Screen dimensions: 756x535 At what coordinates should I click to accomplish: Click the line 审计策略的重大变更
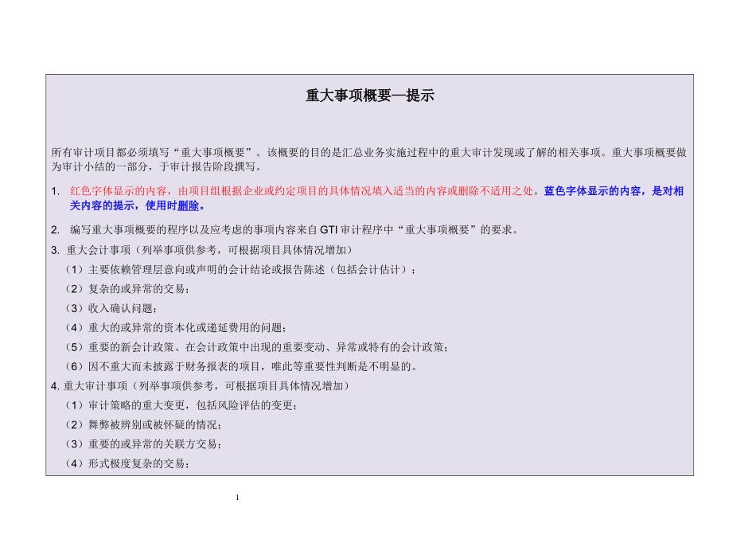click(181, 406)
